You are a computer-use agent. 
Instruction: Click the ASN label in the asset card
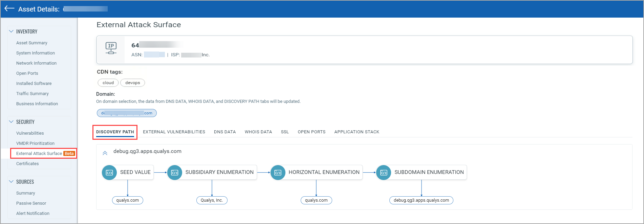[x=137, y=55]
